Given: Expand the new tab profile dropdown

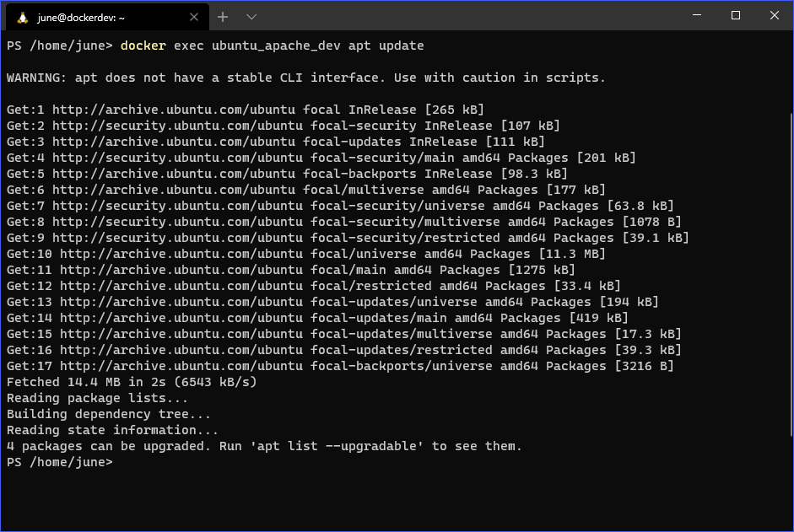Looking at the screenshot, I should tap(251, 17).
